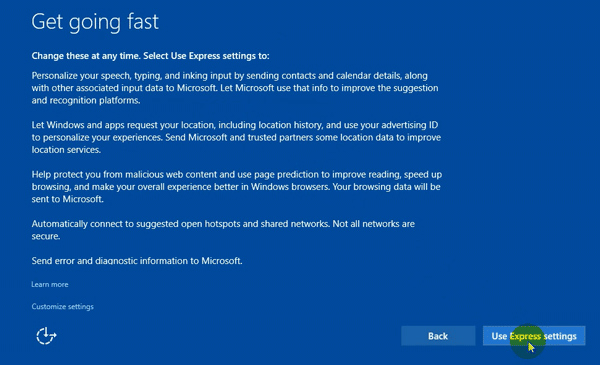Click the single word 'secure.' line
Viewport: 600px width, 365px height.
pyautogui.click(x=46, y=236)
